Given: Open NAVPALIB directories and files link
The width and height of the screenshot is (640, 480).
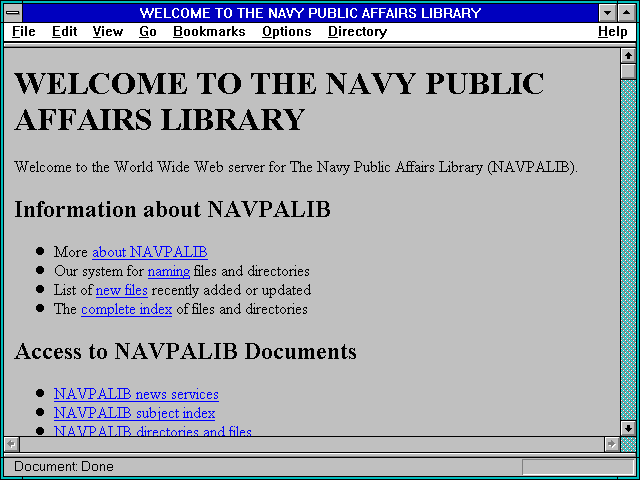Looking at the screenshot, I should coord(153,431).
